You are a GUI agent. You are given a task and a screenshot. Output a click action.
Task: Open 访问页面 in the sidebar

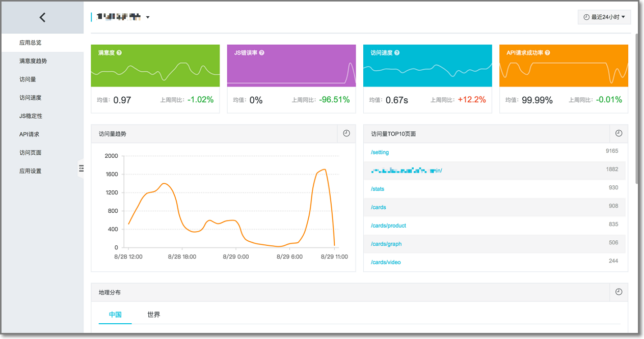pos(42,153)
